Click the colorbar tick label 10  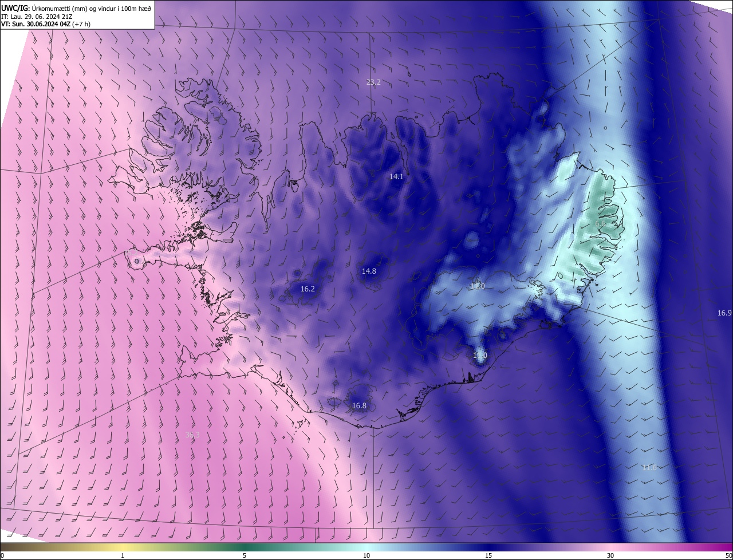click(x=366, y=555)
